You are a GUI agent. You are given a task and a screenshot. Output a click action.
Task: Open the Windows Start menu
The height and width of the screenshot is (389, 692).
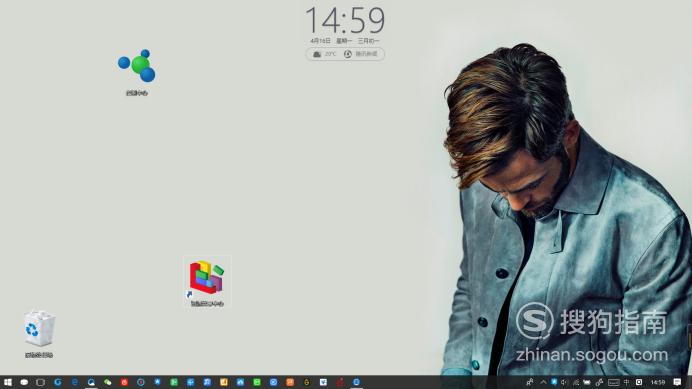click(x=8, y=382)
